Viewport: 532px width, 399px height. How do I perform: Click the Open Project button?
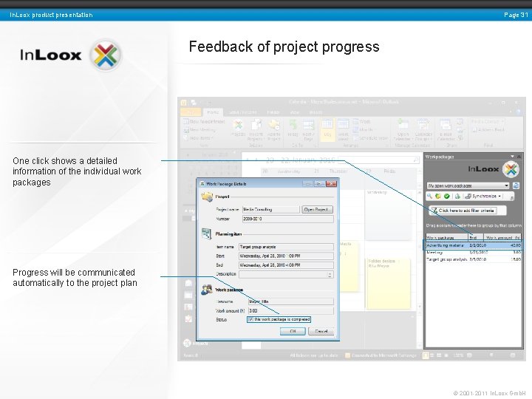pos(317,210)
